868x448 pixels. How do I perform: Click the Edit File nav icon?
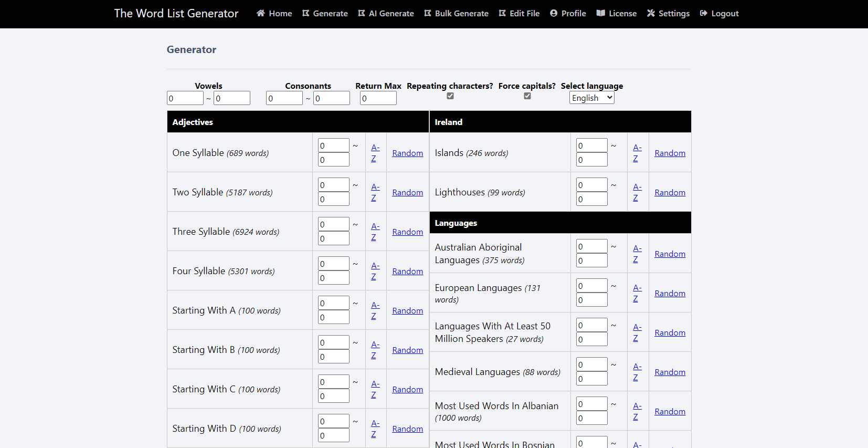[502, 13]
